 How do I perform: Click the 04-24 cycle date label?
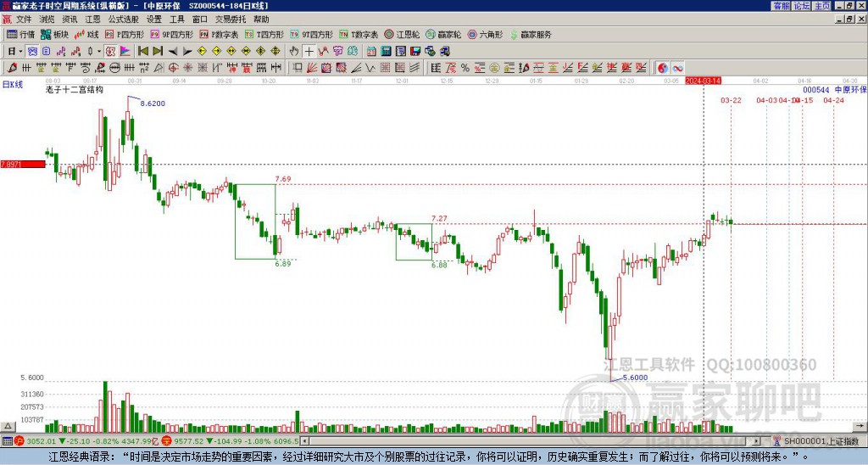(834, 100)
